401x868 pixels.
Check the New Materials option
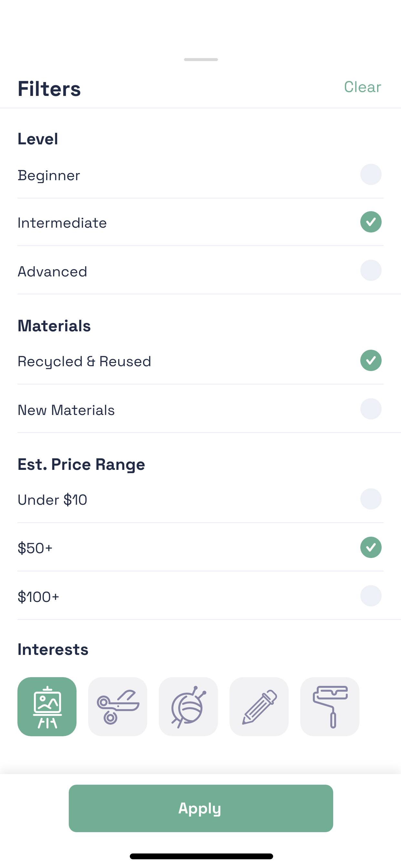(371, 409)
